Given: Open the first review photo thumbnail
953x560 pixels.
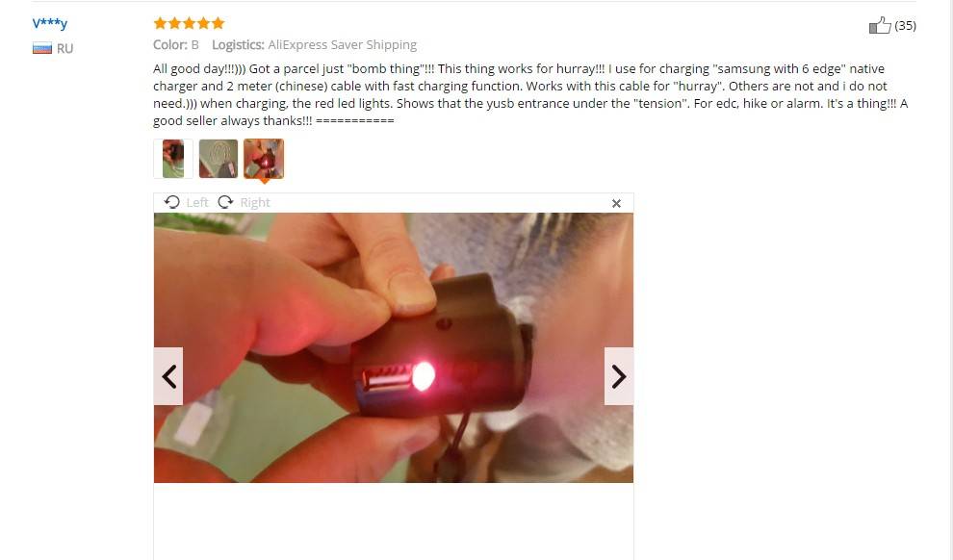Looking at the screenshot, I should click(x=173, y=159).
